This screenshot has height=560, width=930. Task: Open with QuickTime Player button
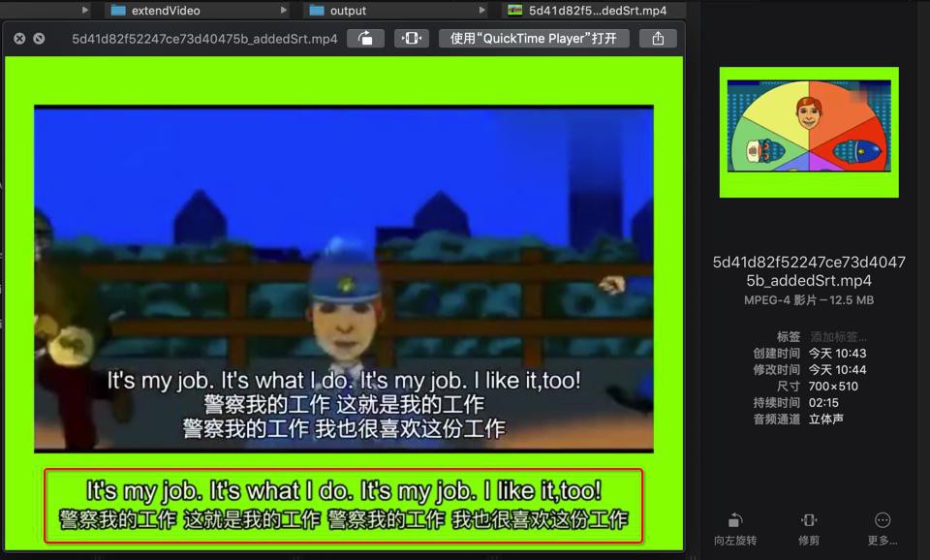pyautogui.click(x=534, y=39)
